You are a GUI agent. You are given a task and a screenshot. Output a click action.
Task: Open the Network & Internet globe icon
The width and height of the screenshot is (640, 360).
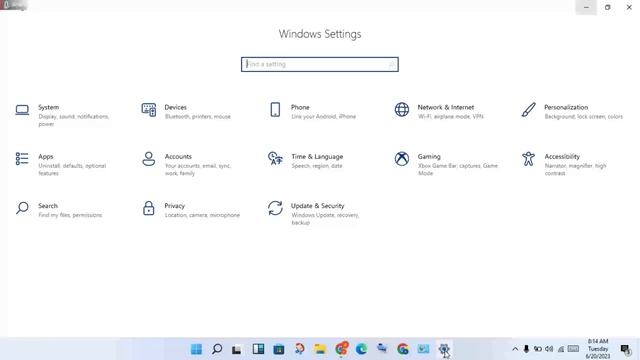402,110
